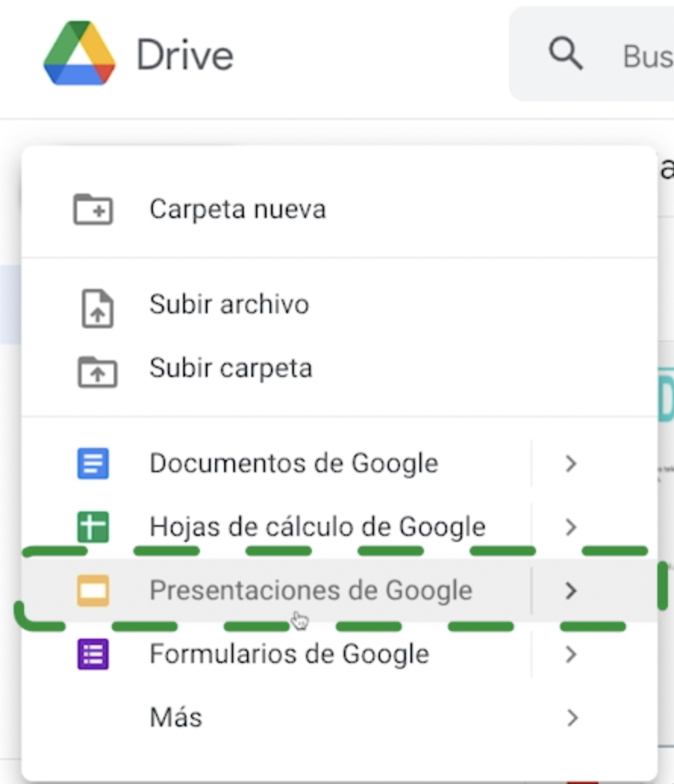Expand the Documentos de Google submenu chevron
Viewport: 674px width, 784px height.
[x=571, y=462]
